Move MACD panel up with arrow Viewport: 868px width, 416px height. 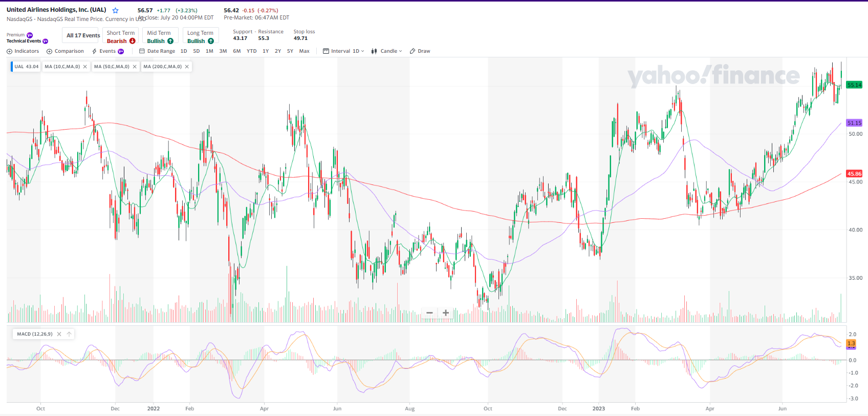click(x=69, y=334)
